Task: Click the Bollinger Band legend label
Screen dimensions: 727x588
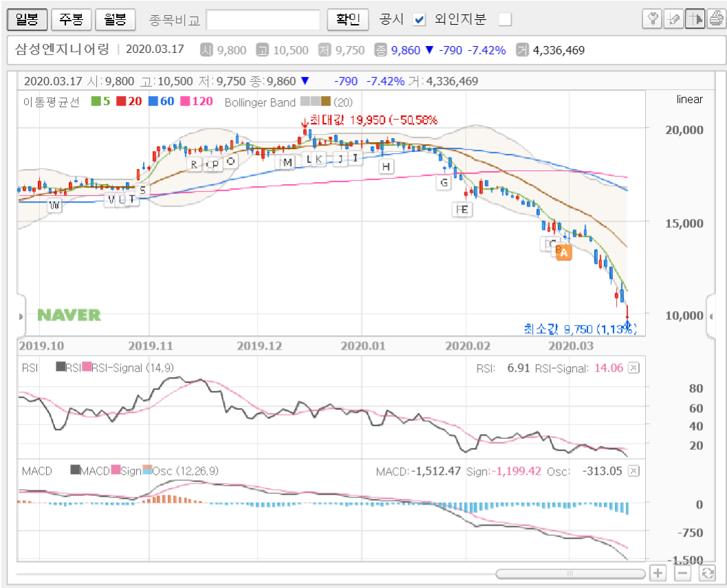Action: (260, 102)
